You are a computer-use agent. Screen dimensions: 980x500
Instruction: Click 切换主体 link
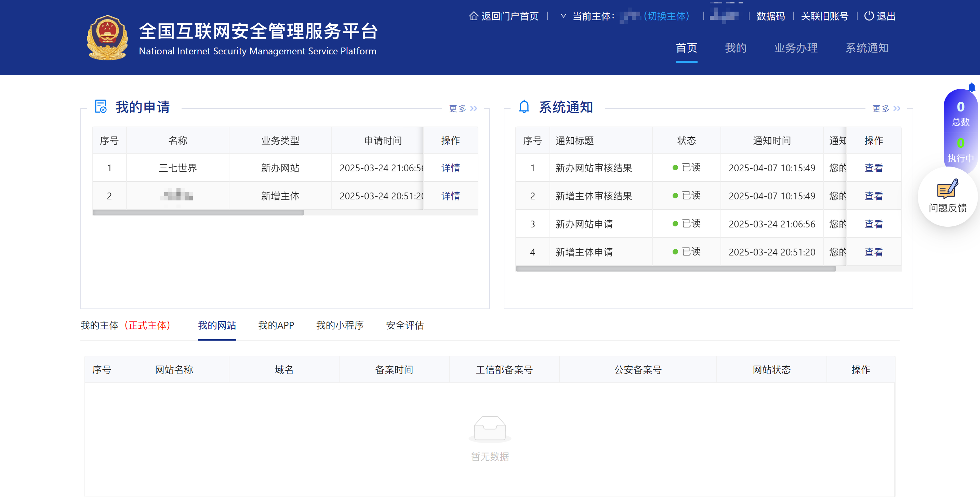[x=666, y=16]
